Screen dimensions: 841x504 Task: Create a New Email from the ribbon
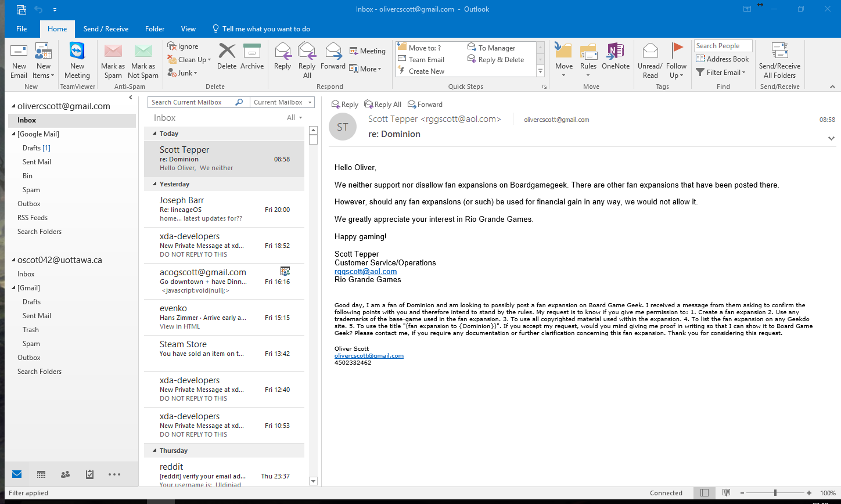pyautogui.click(x=19, y=60)
